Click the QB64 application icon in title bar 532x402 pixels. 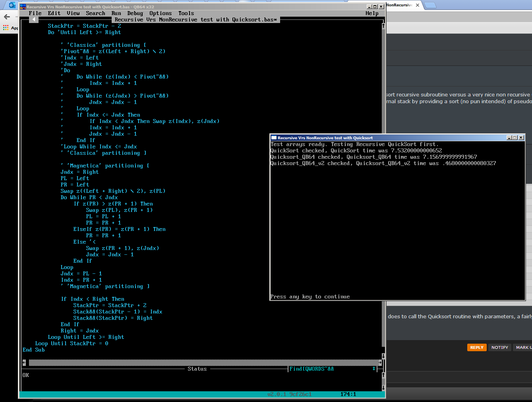click(x=23, y=7)
